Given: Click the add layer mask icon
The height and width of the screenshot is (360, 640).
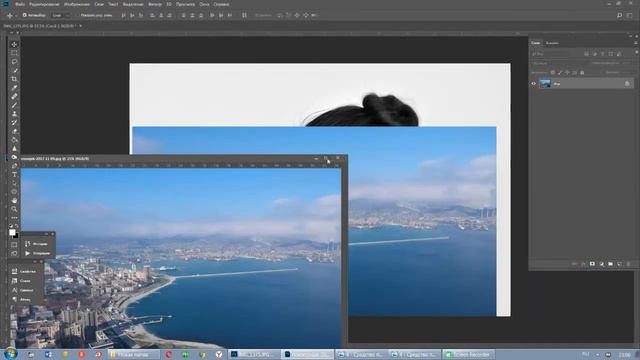Looking at the screenshot, I should [x=592, y=264].
